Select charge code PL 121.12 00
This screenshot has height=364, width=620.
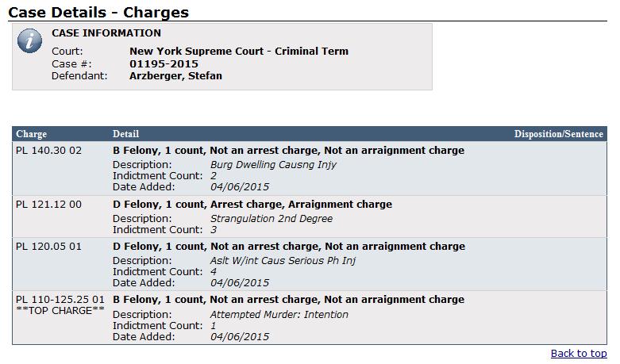tap(49, 205)
